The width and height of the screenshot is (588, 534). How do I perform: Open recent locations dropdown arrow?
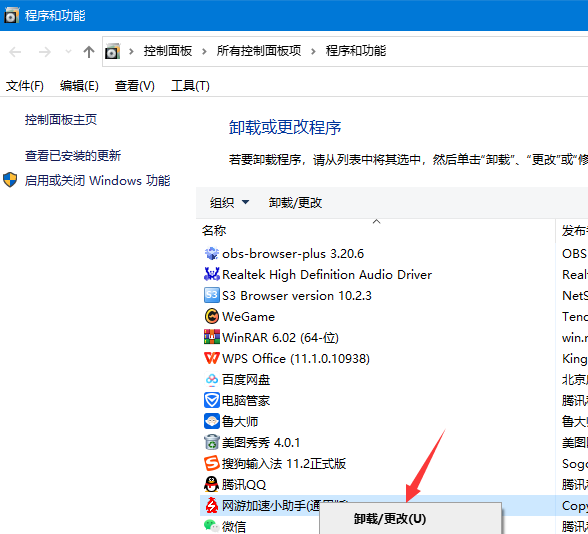68,51
